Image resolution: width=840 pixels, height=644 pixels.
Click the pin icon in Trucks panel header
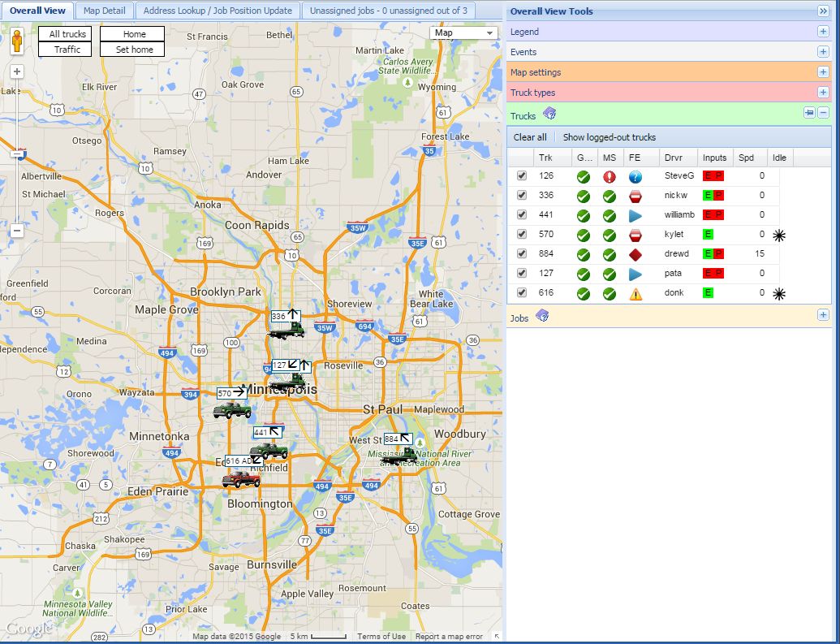809,114
